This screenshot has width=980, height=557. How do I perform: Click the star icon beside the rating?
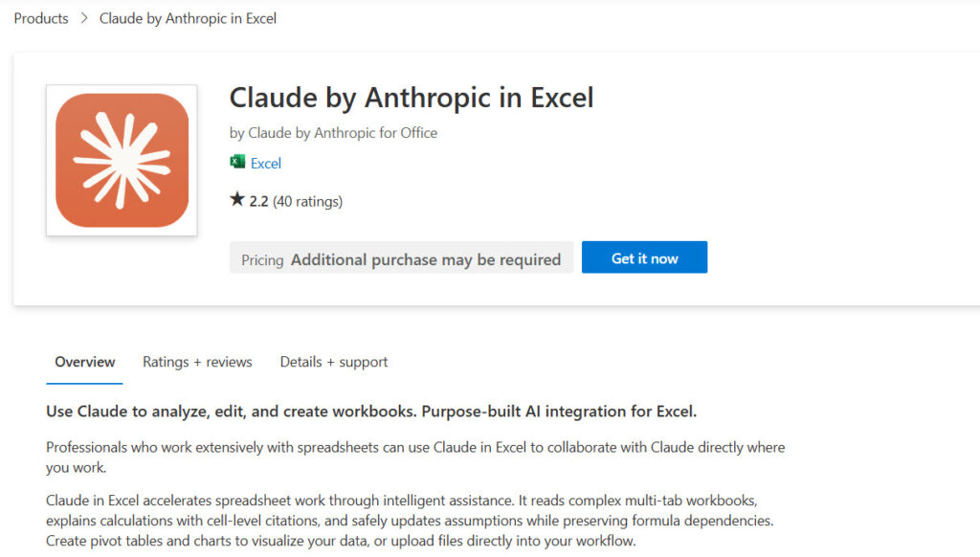[x=235, y=200]
